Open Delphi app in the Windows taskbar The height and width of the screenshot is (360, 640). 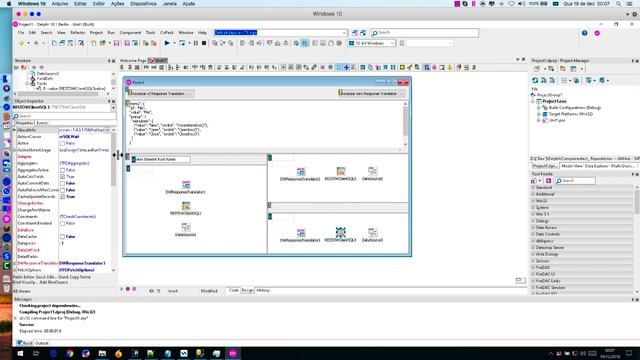233,353
